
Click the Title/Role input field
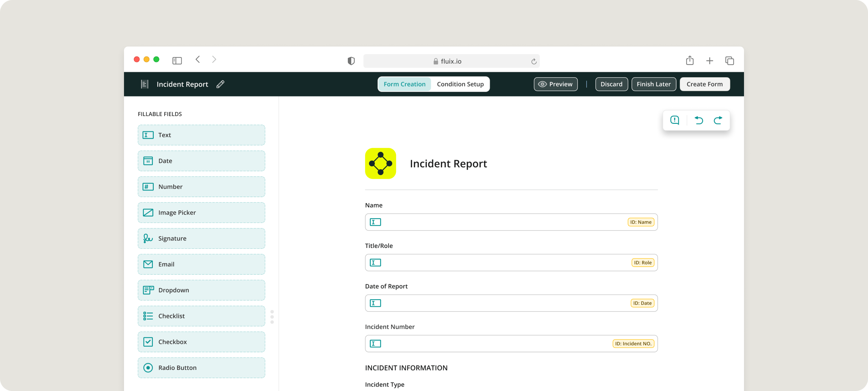tap(502, 263)
